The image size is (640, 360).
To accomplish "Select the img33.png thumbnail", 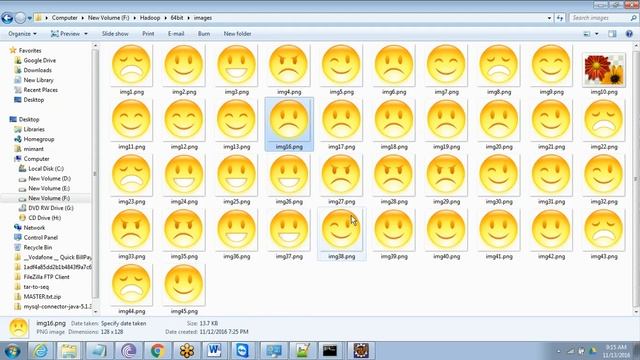I will click(131, 229).
